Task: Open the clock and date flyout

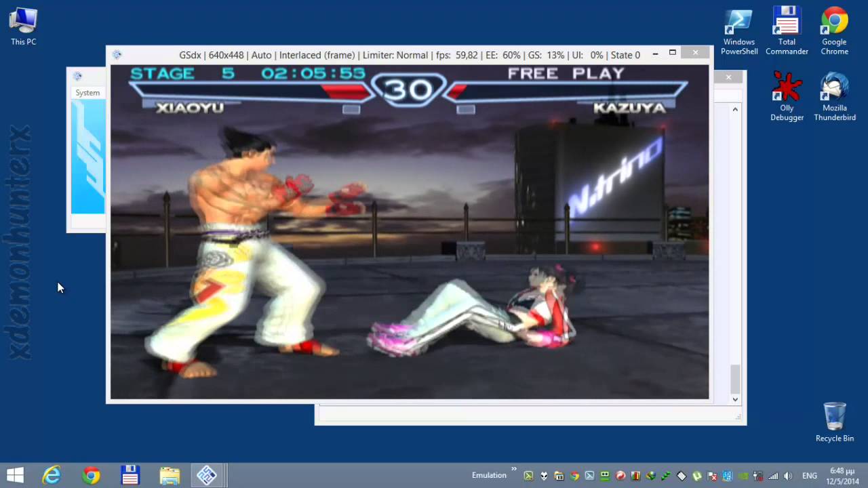Action: (842, 476)
